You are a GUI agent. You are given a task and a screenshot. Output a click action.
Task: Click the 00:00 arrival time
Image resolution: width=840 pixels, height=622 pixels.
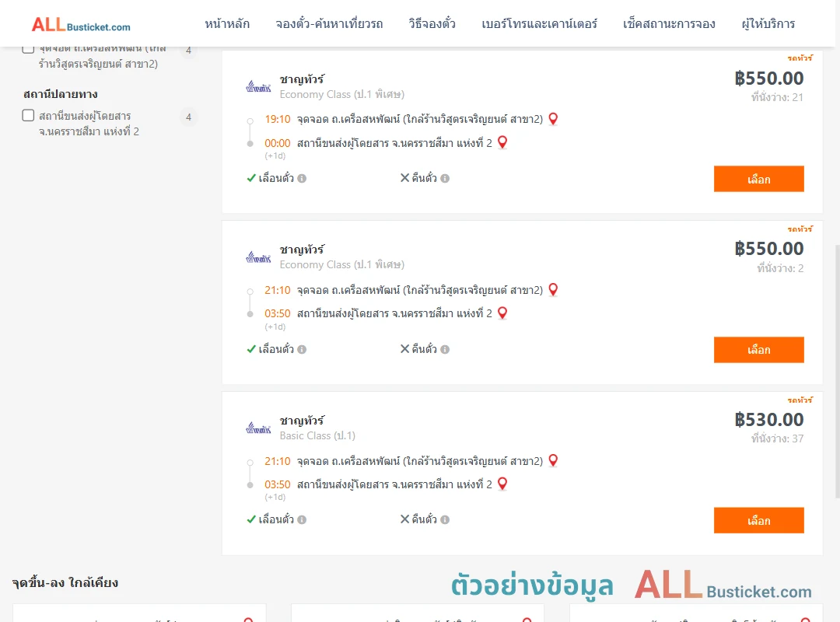click(x=278, y=143)
